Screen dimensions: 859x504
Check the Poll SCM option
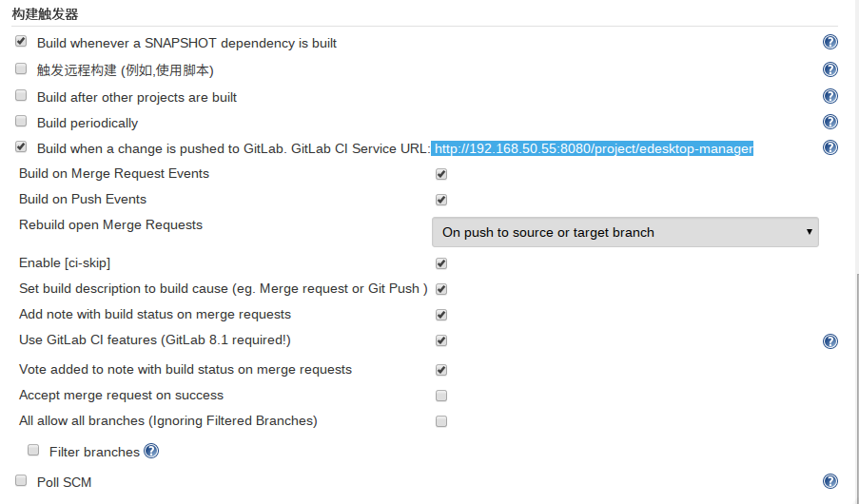pos(21,480)
